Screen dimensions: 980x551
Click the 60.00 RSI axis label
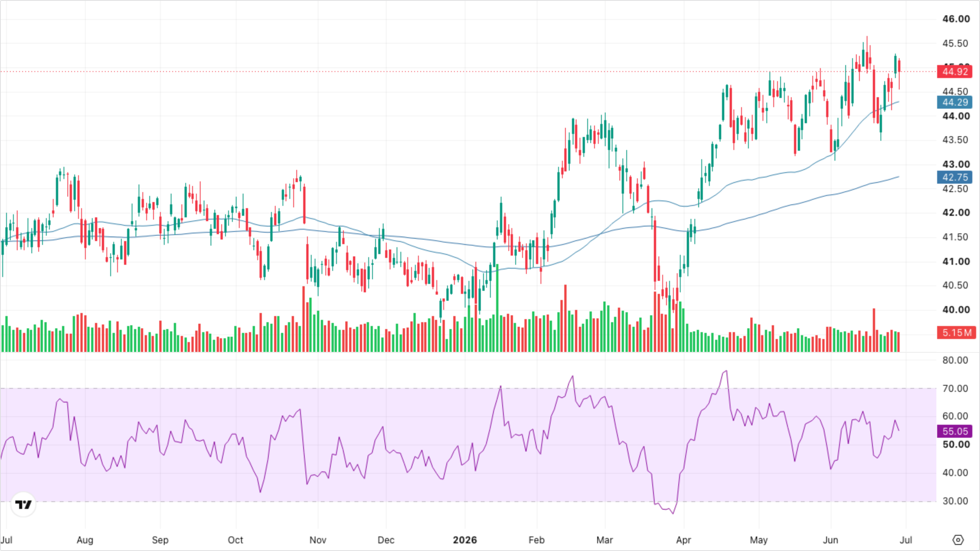coord(955,416)
